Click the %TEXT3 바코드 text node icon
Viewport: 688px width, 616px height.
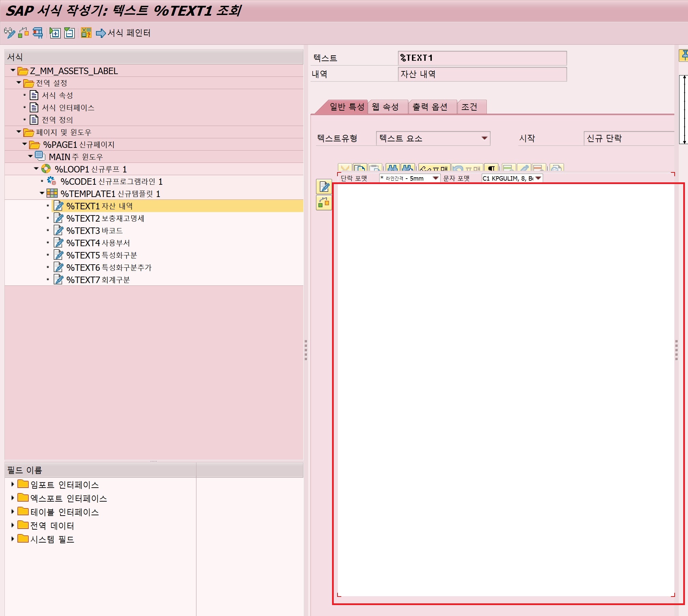coord(59,230)
